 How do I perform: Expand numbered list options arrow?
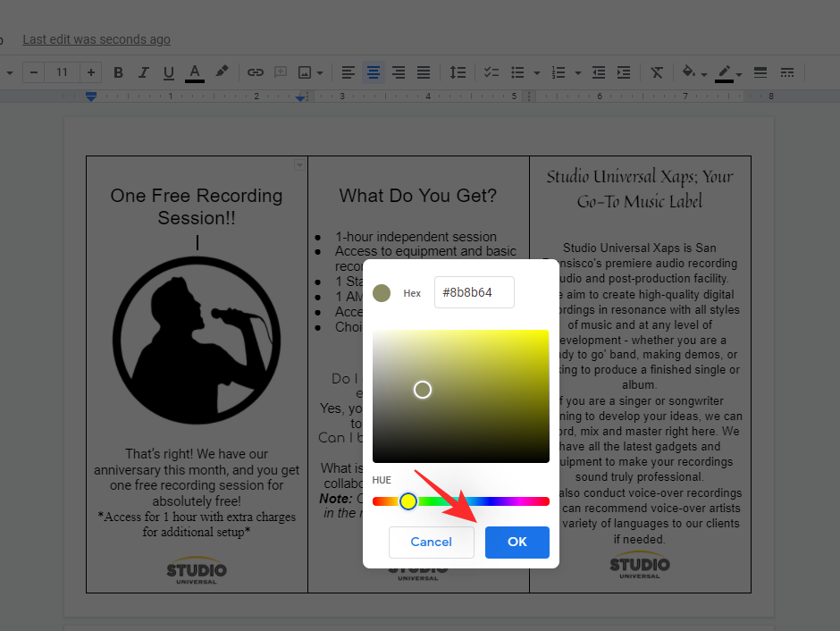[578, 72]
